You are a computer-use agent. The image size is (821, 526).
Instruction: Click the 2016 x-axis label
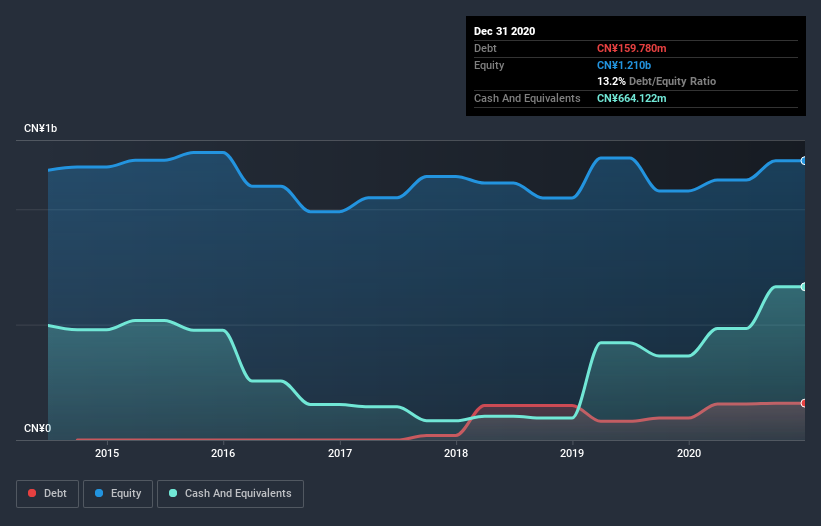pyautogui.click(x=223, y=453)
